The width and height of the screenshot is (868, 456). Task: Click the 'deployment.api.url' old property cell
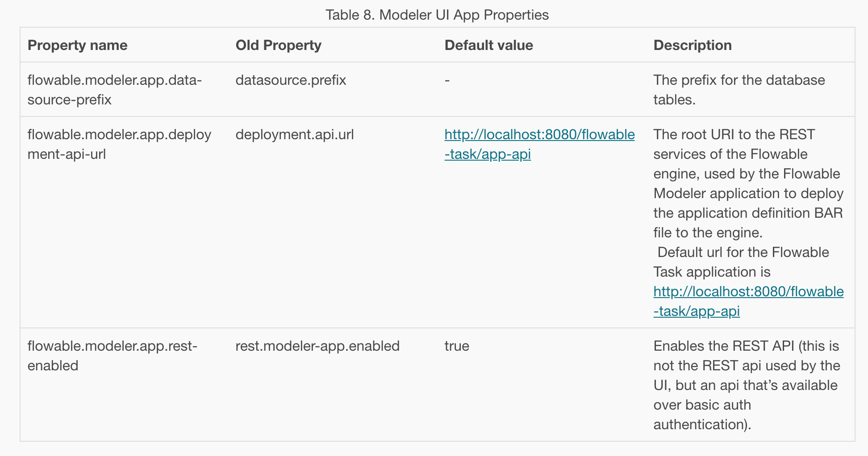294,135
